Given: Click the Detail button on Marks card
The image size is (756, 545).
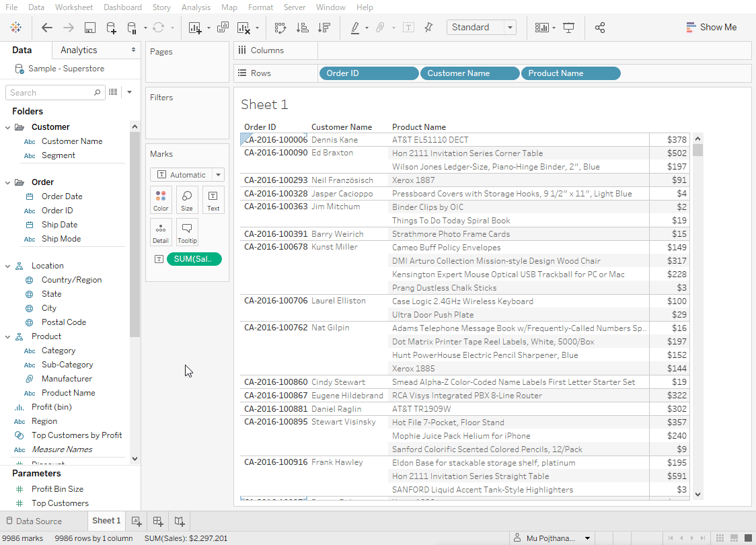Looking at the screenshot, I should 161,233.
